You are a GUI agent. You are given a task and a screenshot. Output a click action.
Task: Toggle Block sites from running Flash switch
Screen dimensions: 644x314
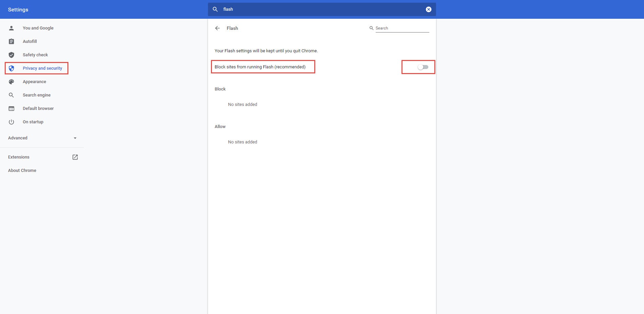[423, 67]
